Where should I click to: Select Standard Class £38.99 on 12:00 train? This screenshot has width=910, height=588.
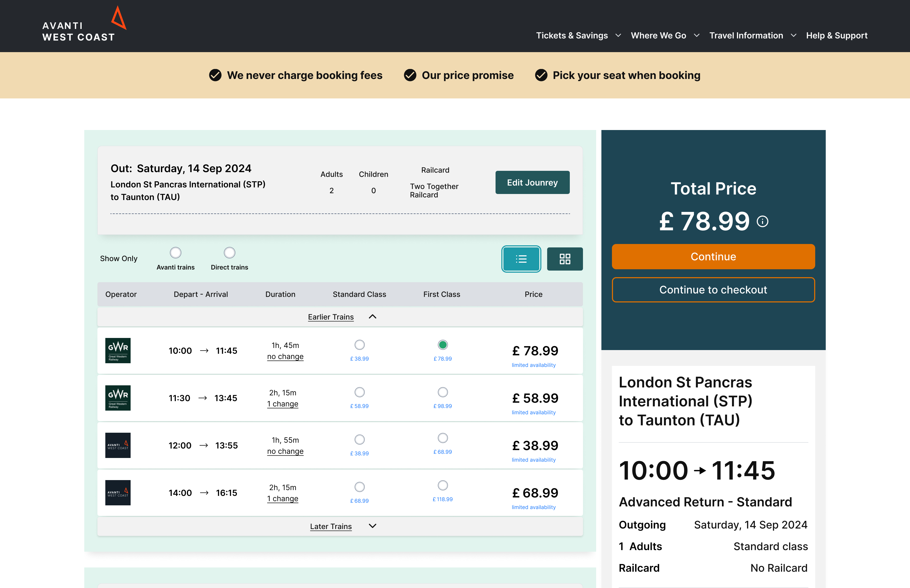click(359, 440)
